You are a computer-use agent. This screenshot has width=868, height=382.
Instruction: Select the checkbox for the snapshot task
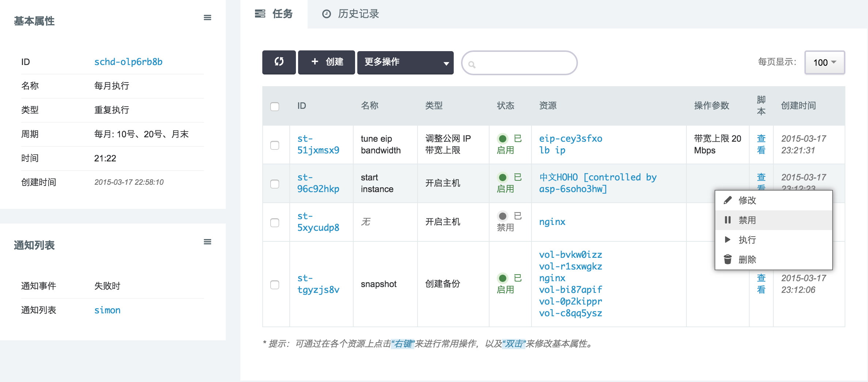tap(275, 284)
